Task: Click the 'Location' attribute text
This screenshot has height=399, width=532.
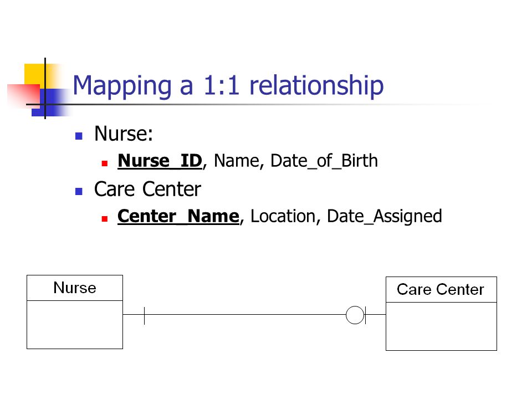Action: [283, 216]
